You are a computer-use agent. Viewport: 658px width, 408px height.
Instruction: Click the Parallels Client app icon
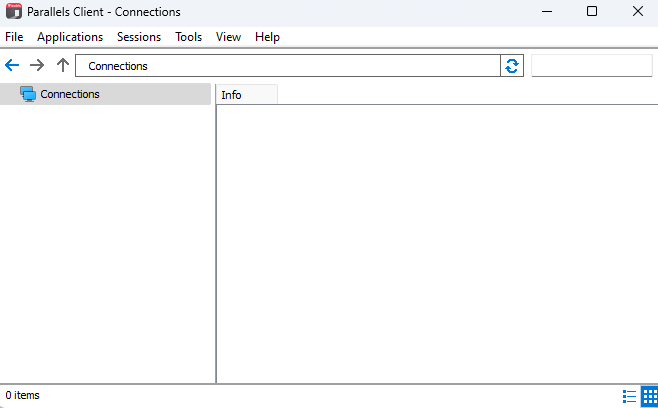pyautogui.click(x=14, y=11)
